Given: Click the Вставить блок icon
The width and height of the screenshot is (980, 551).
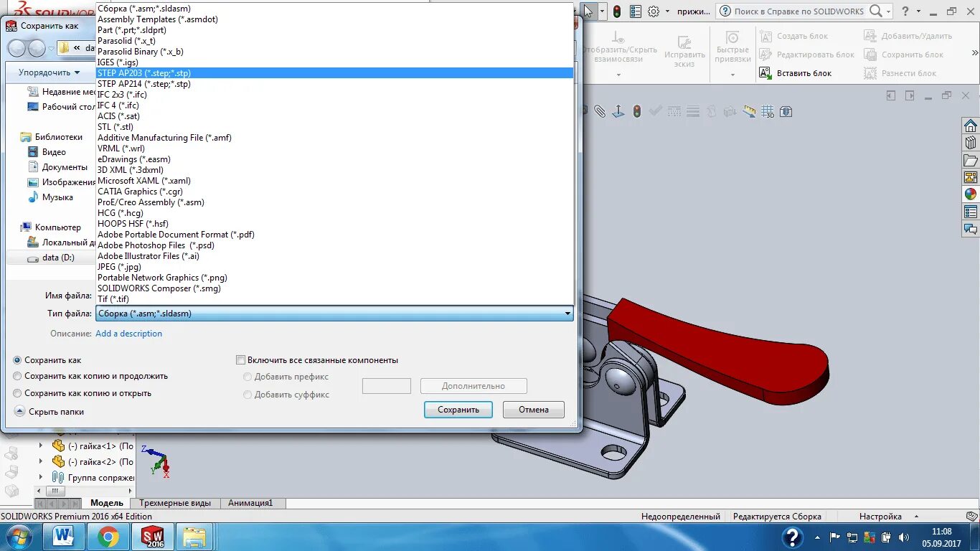Looking at the screenshot, I should [765, 73].
